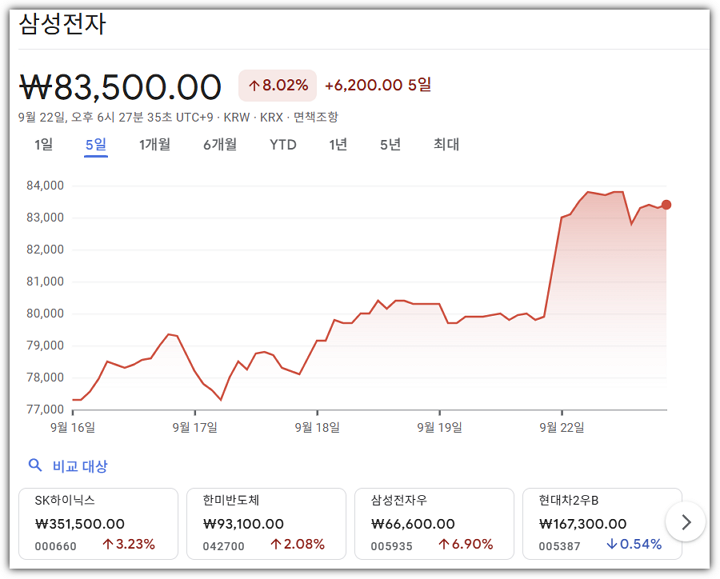Click the search magnifier icon beside 비교 대상

(35, 466)
